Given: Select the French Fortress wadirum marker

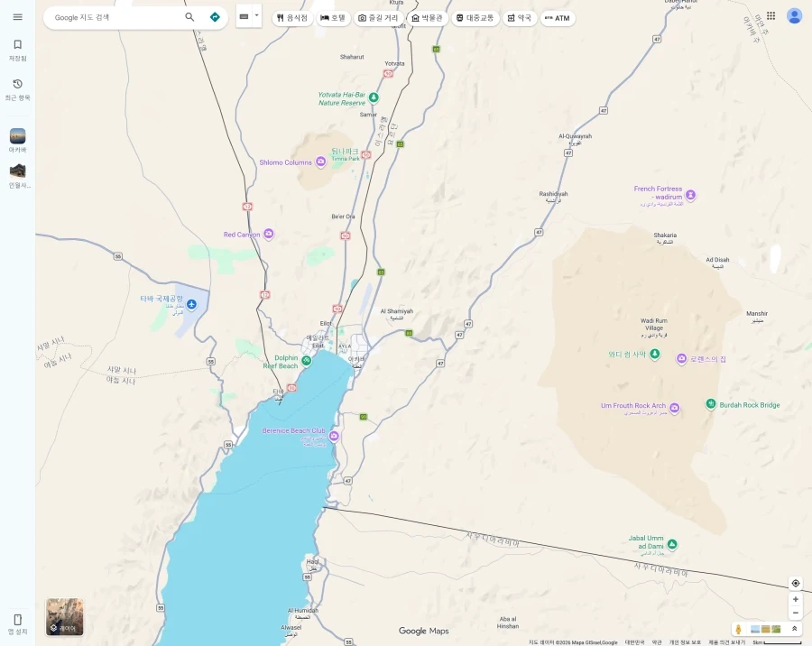Looking at the screenshot, I should pyautogui.click(x=690, y=195).
